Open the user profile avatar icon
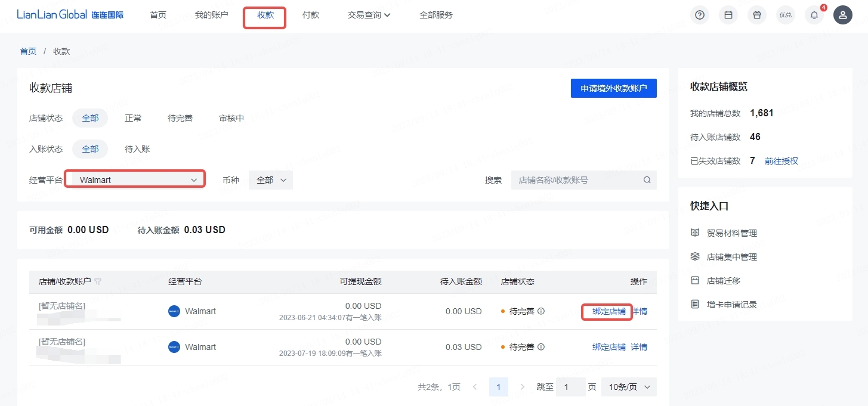 click(x=843, y=15)
